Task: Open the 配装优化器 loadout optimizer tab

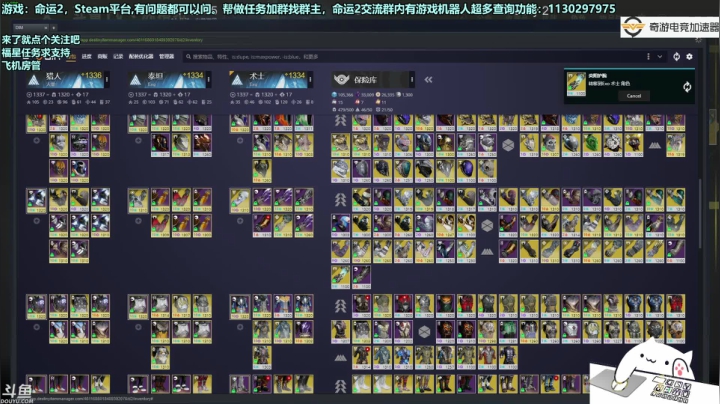Action: [x=141, y=56]
